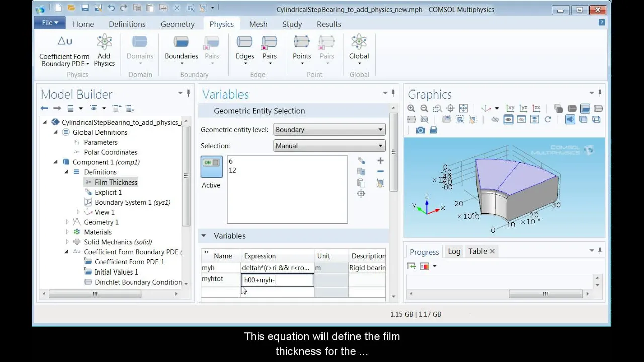Switch Graphics to xy view
Screen dimensions: 644x362
click(510, 108)
